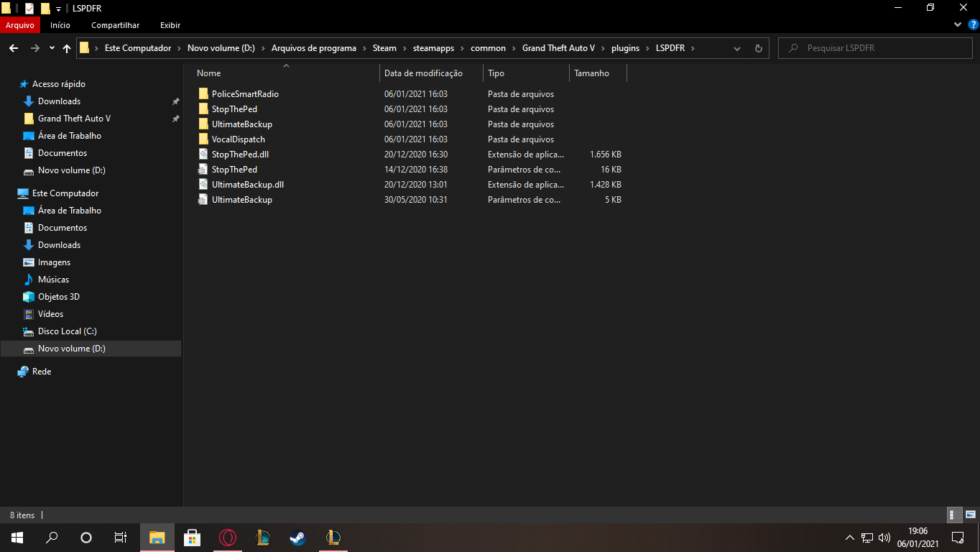Show hidden system tray icons
The height and width of the screenshot is (552, 980).
(x=850, y=538)
